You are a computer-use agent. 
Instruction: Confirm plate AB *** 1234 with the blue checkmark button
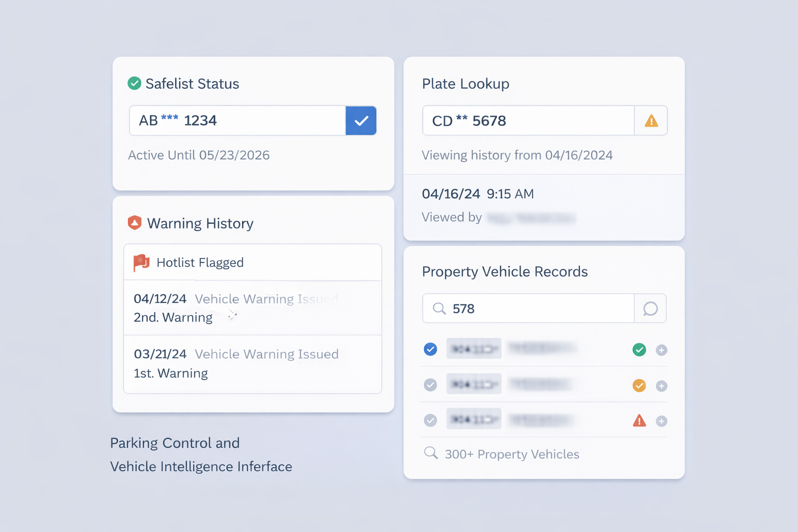click(x=361, y=121)
